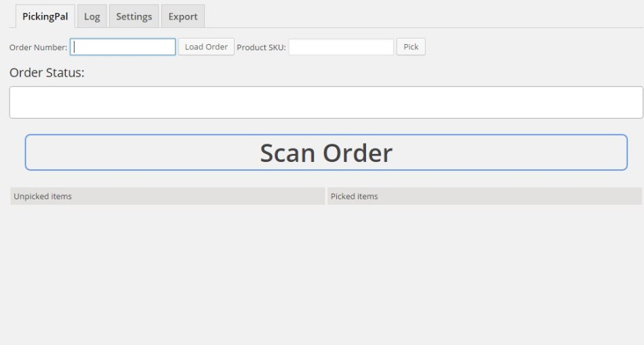The image size is (644, 345).
Task: Focus the Order Number input field
Action: pos(123,47)
